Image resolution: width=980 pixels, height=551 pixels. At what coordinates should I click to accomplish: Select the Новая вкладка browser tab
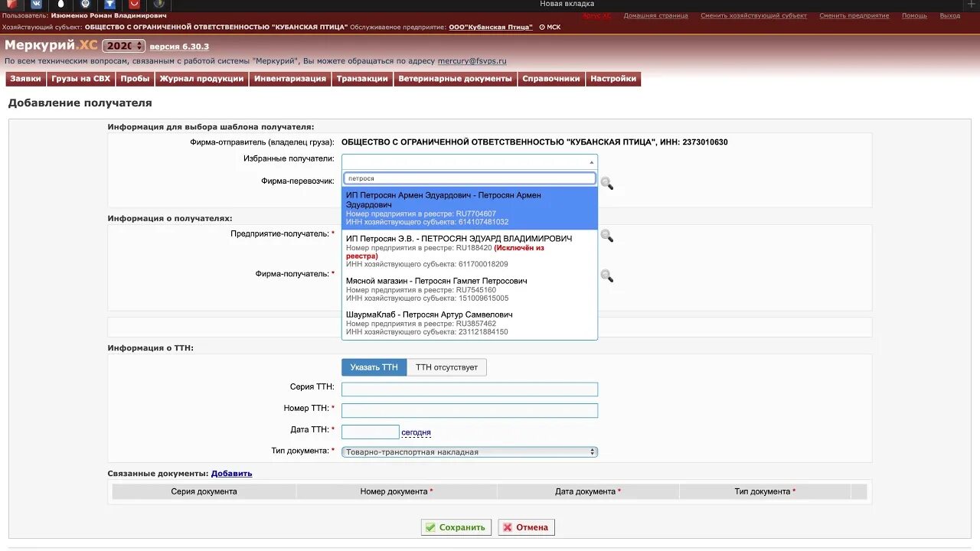567,4
